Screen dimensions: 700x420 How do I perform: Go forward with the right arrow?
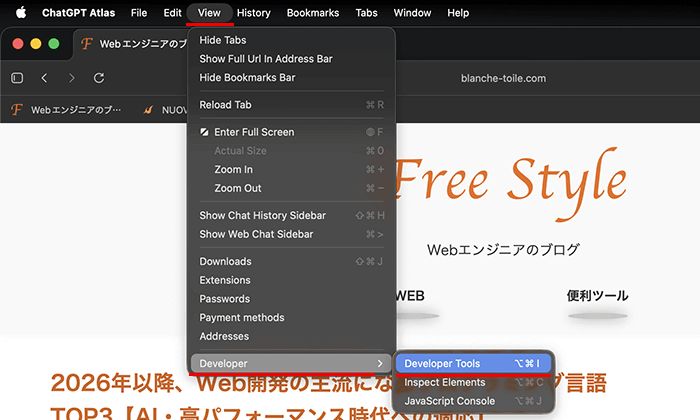click(71, 78)
